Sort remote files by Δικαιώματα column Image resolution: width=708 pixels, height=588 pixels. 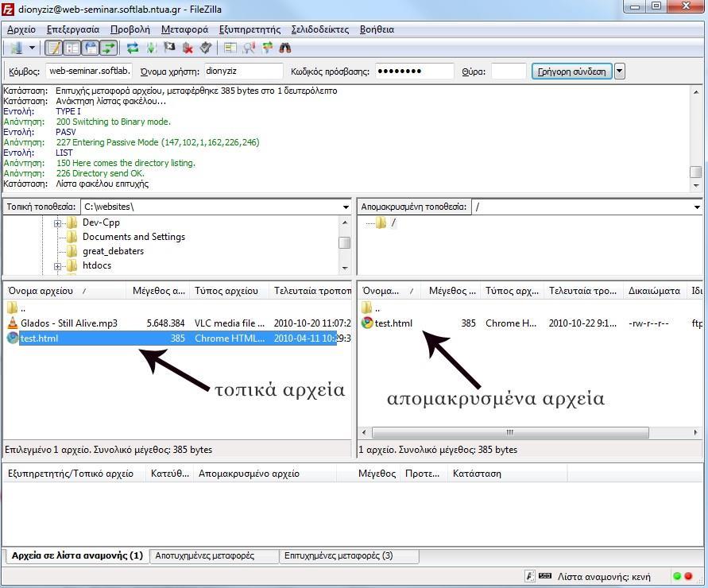pos(654,291)
